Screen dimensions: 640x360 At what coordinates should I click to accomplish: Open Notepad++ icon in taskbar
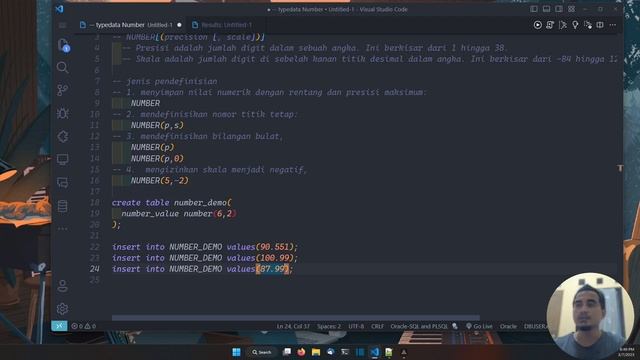pyautogui.click(x=389, y=352)
